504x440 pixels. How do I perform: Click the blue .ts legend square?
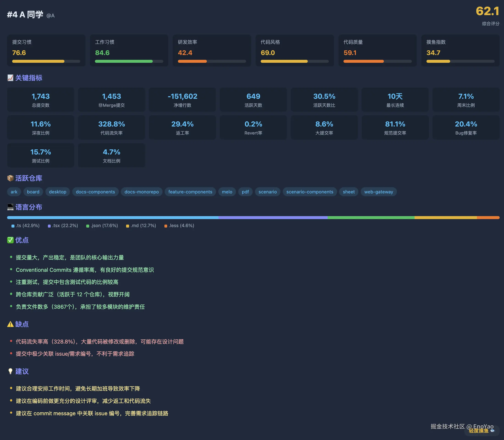point(13,226)
